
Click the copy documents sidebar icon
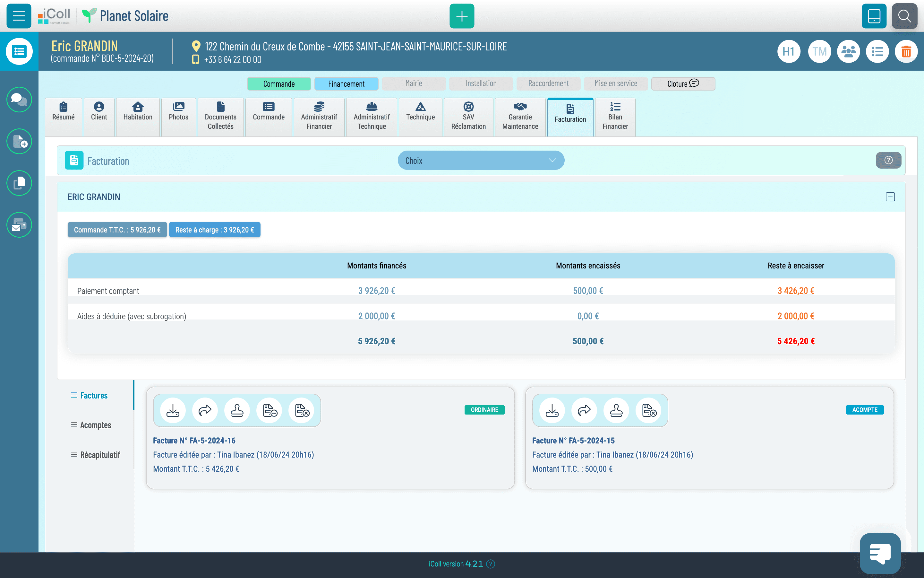19,183
